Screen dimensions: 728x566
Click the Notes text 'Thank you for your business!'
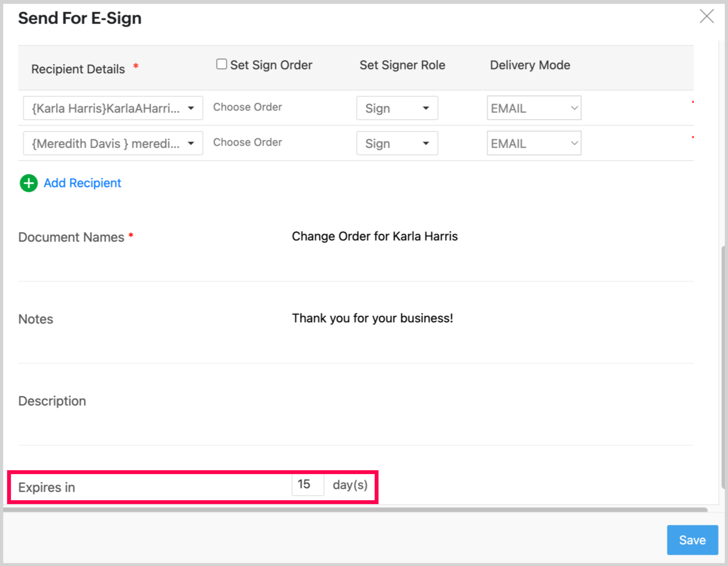click(x=372, y=318)
